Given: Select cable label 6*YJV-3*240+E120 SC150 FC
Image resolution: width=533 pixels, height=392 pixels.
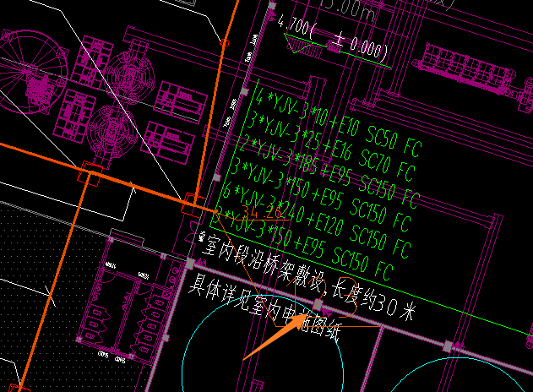Looking at the screenshot, I should 317,222.
